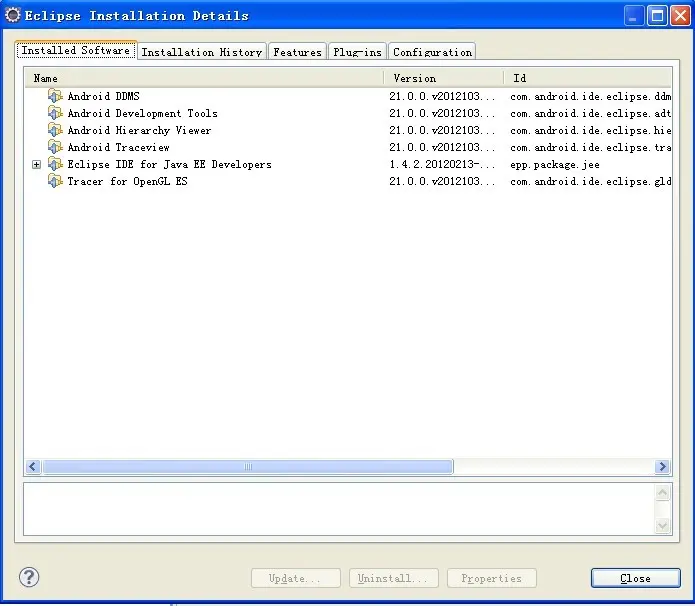695x606 pixels.
Task: Click the empty description text area
Action: (339, 509)
